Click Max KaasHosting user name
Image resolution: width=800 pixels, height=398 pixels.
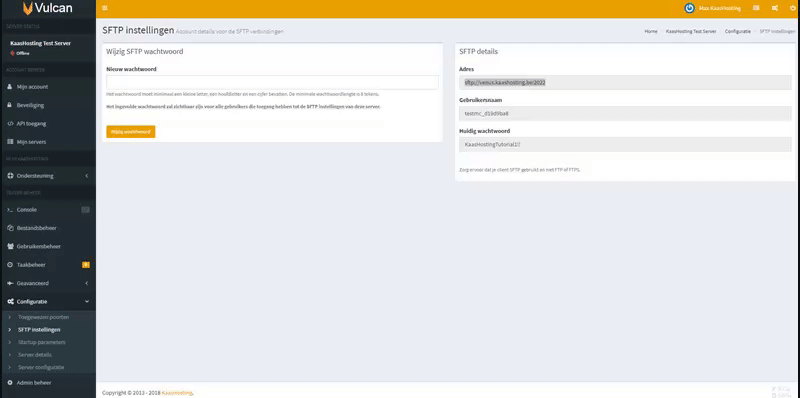pos(719,8)
